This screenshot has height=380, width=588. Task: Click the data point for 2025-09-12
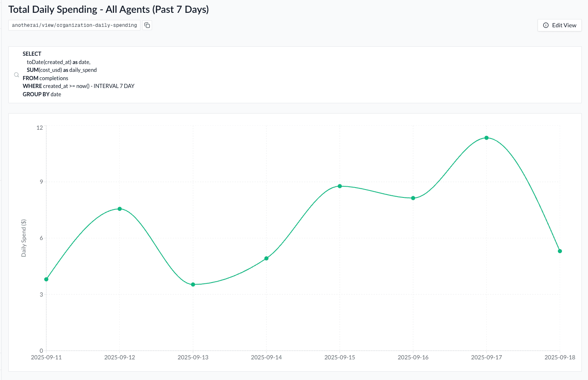[x=120, y=209]
